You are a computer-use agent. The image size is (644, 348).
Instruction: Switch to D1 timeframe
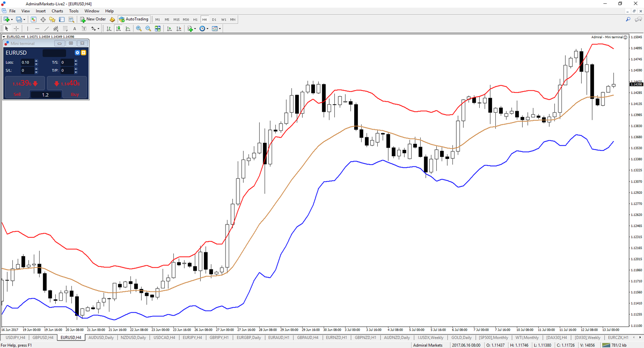pyautogui.click(x=214, y=19)
